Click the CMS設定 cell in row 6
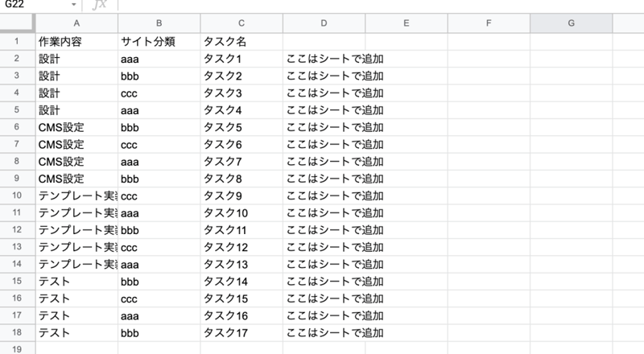 point(76,126)
